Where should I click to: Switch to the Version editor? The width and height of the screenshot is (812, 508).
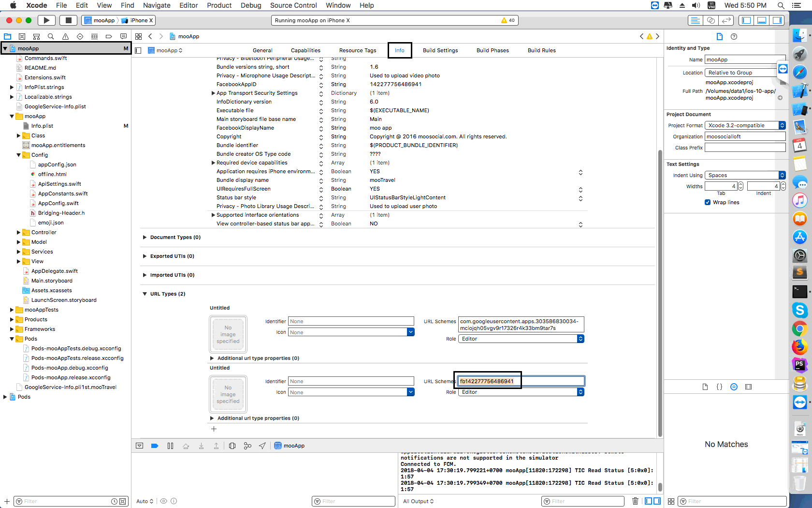coord(726,20)
